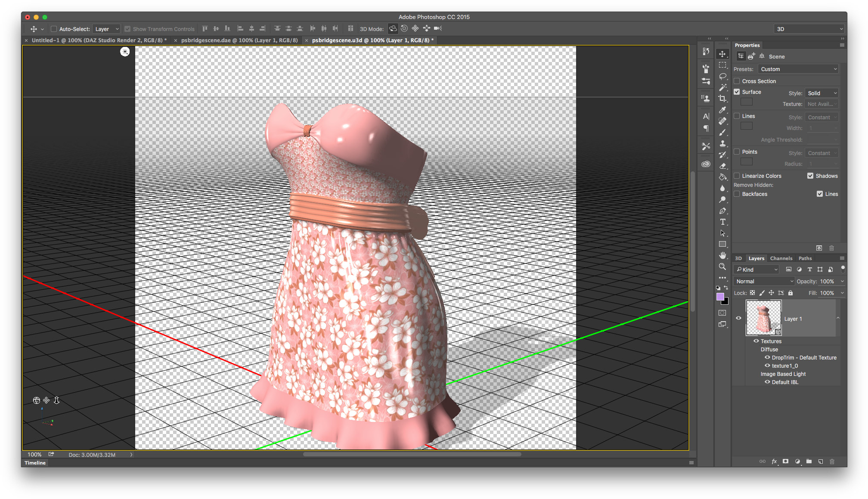Click the Creative Cloud Libraries panel icon
The width and height of the screenshot is (868, 499).
[x=706, y=164]
